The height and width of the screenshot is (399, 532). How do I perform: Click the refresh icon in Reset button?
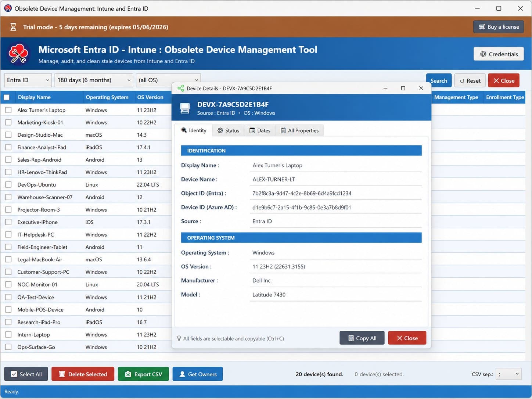click(x=462, y=81)
